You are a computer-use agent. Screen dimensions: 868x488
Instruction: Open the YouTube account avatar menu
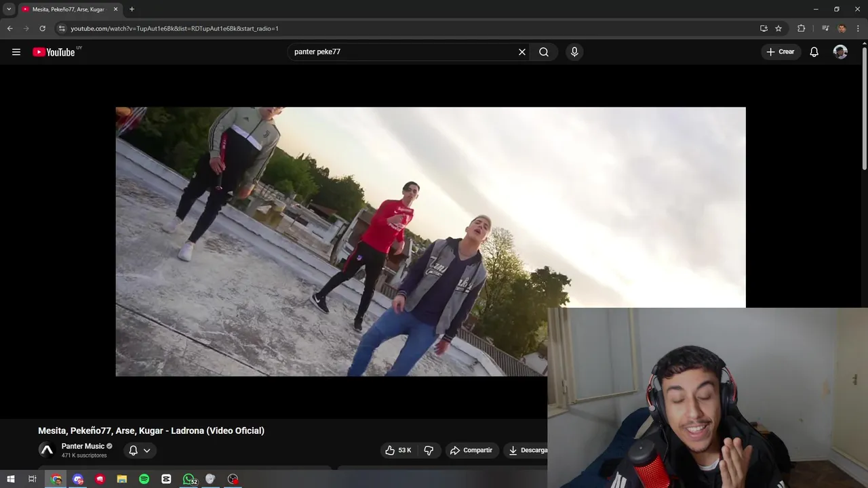pos(840,52)
